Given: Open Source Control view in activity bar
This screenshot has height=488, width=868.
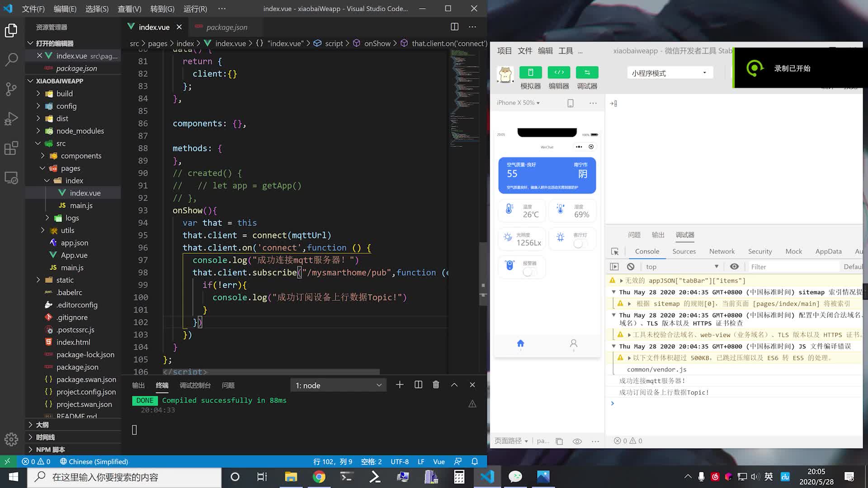Looking at the screenshot, I should point(11,89).
